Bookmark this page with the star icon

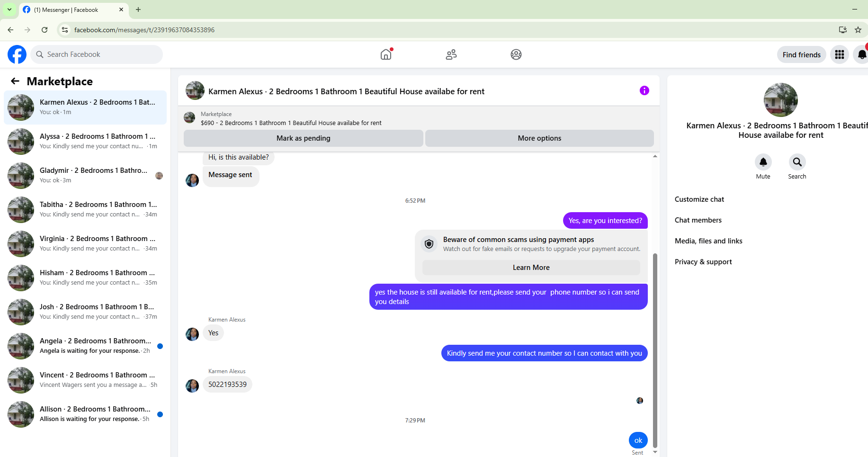pos(858,30)
